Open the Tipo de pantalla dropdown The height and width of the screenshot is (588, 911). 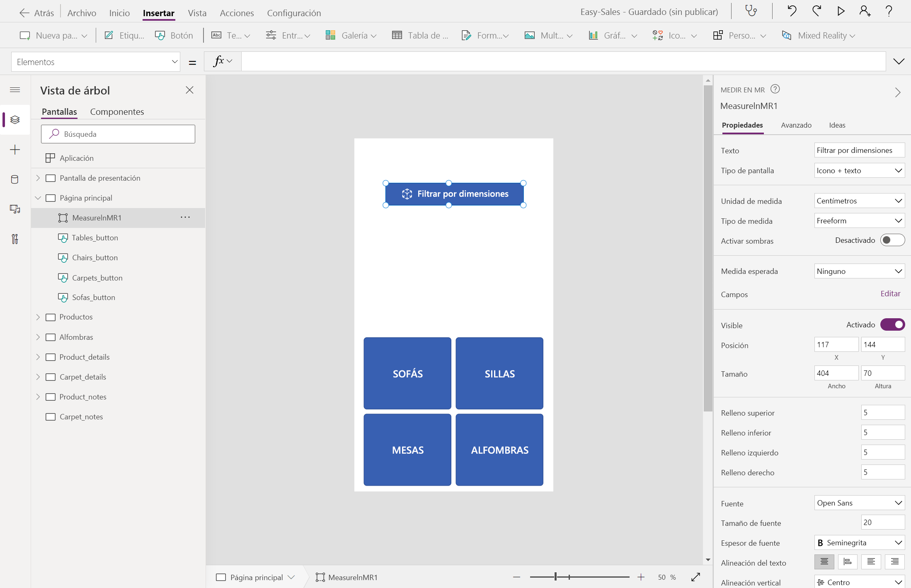[860, 171]
